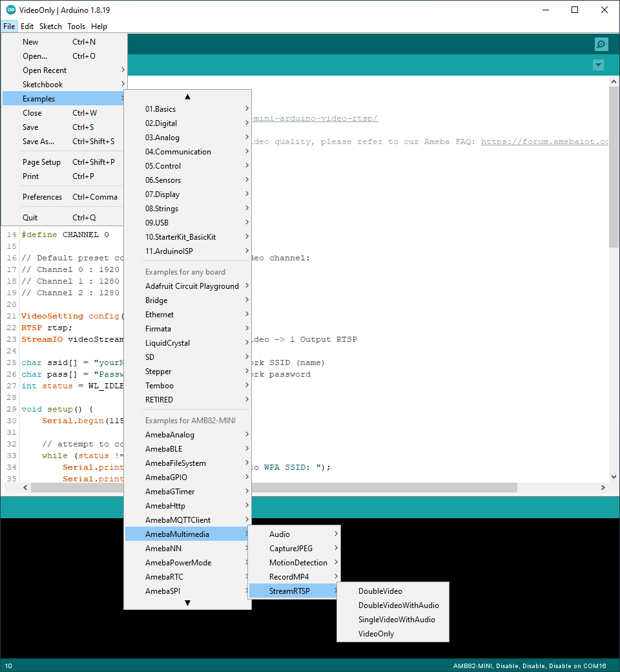Select DoubleVideoWithAudio example
This screenshot has height=672, width=620.
coord(398,605)
